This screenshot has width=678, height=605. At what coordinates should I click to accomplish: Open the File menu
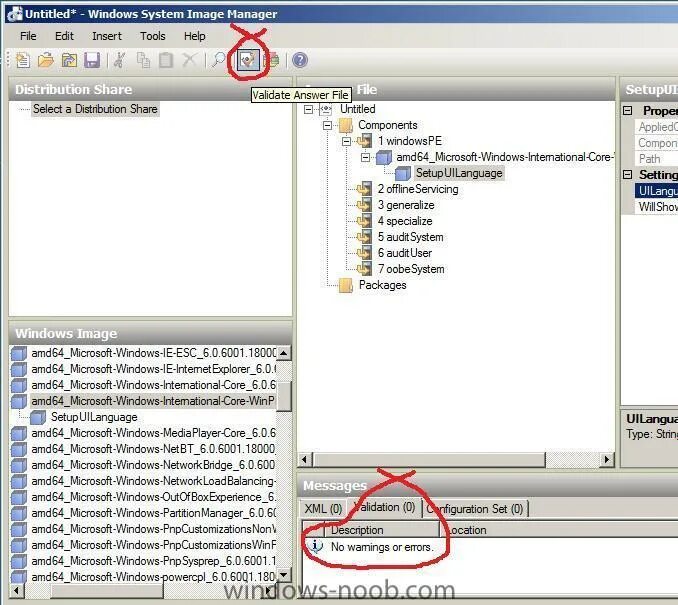pyautogui.click(x=28, y=36)
